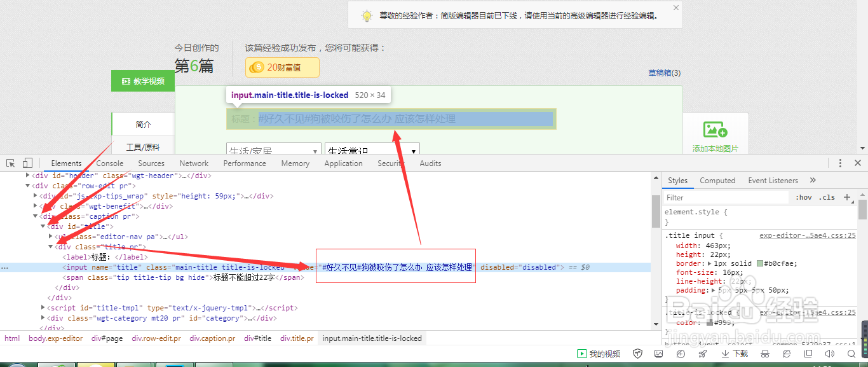Toggle the .cls class editor
The height and width of the screenshot is (367, 868).
(827, 197)
